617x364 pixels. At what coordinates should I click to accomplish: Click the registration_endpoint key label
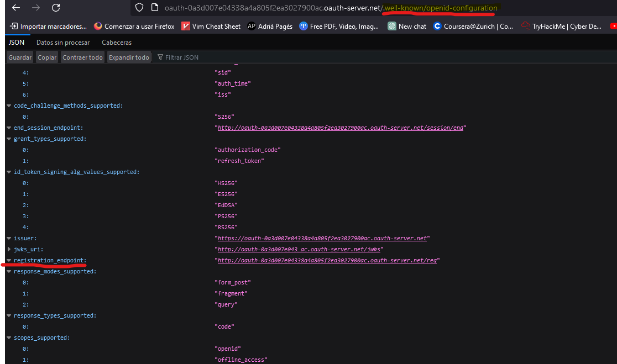tap(50, 260)
